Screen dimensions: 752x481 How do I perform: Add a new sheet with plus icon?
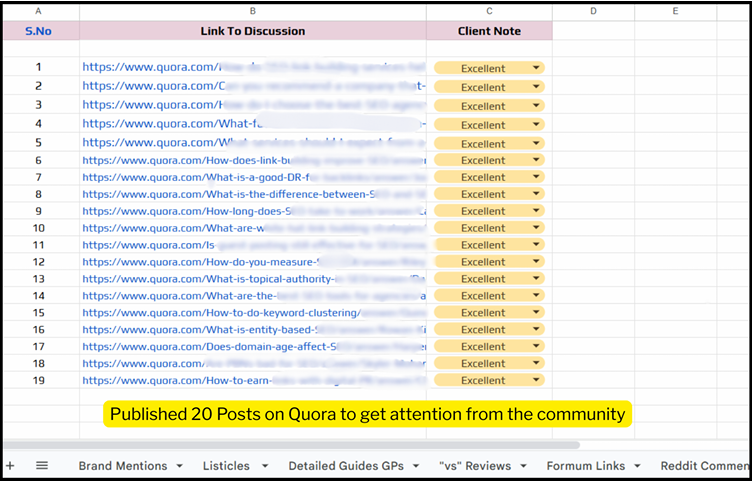(10, 465)
